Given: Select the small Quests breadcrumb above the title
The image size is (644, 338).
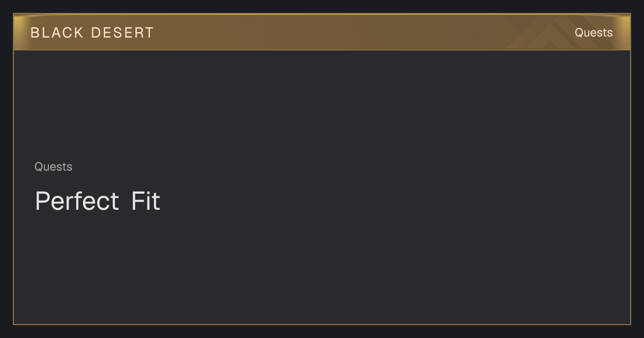Looking at the screenshot, I should click(53, 167).
